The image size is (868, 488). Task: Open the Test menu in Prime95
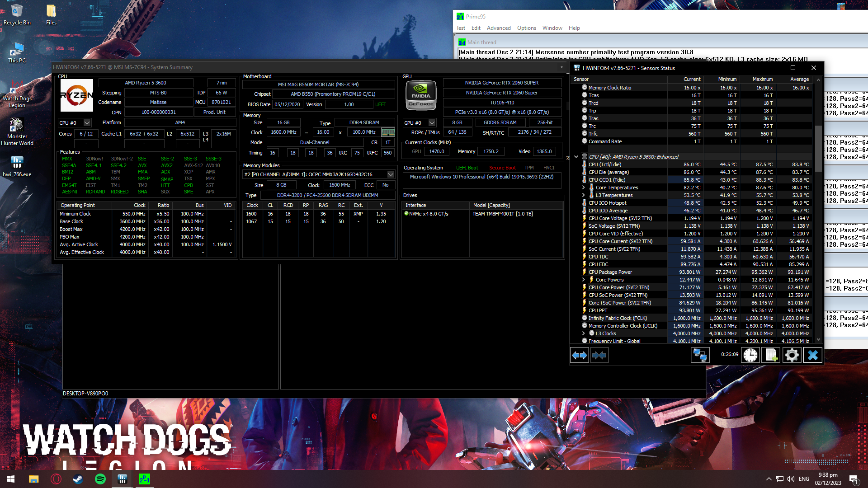click(x=461, y=28)
